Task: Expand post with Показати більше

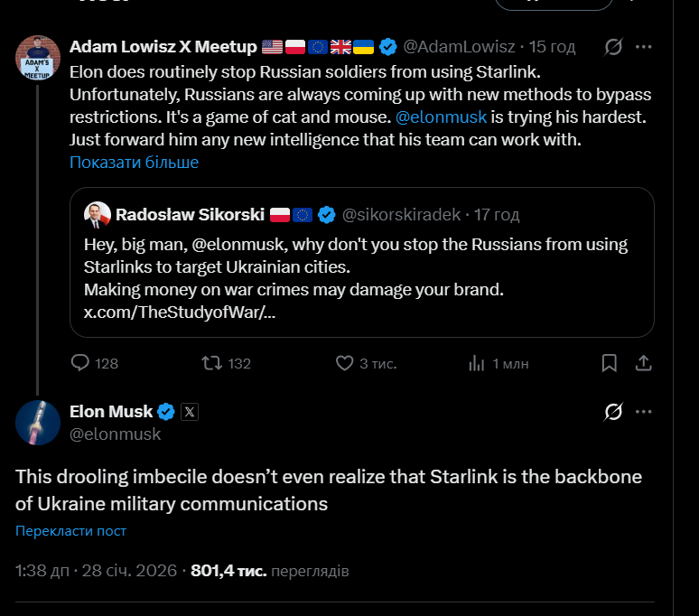Action: [134, 163]
